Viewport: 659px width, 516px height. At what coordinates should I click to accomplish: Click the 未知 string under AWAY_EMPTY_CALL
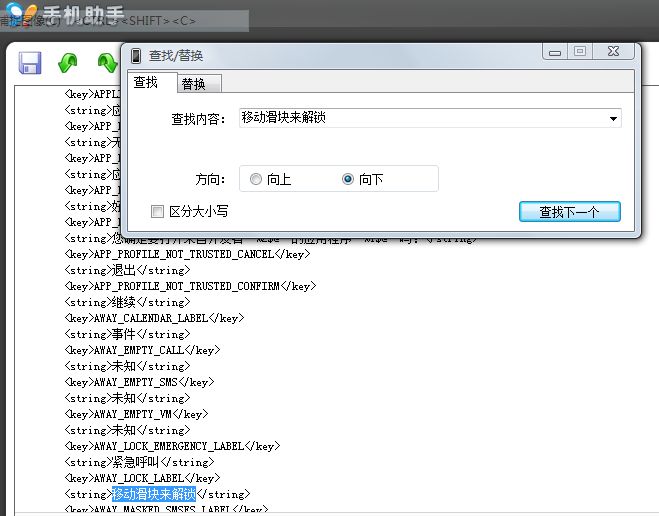pos(127,366)
